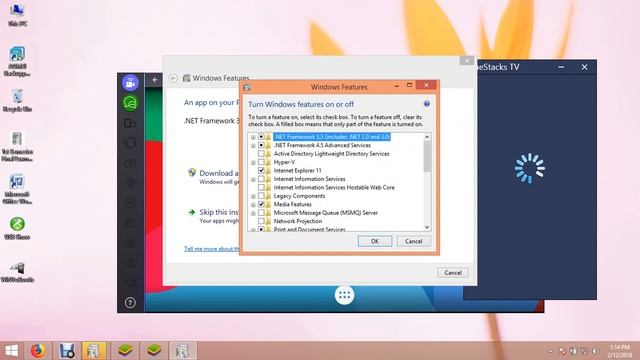
Task: Enable Network Projection checkbox
Action: [x=261, y=221]
